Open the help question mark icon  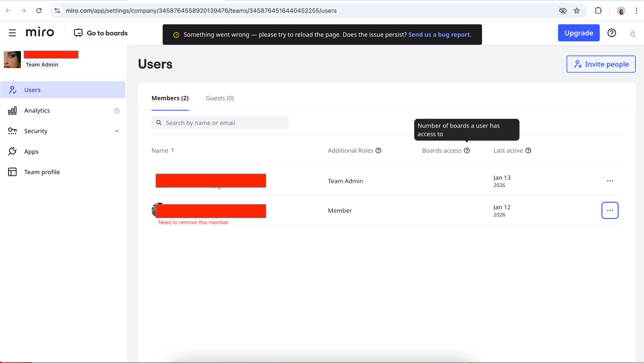612,33
